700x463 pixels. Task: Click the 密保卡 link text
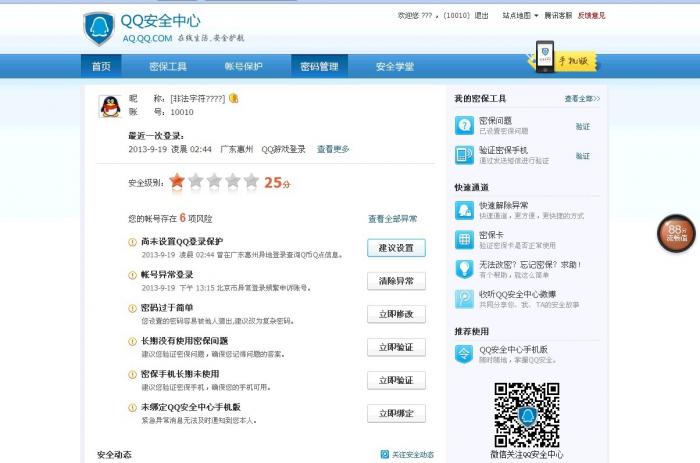(x=491, y=235)
